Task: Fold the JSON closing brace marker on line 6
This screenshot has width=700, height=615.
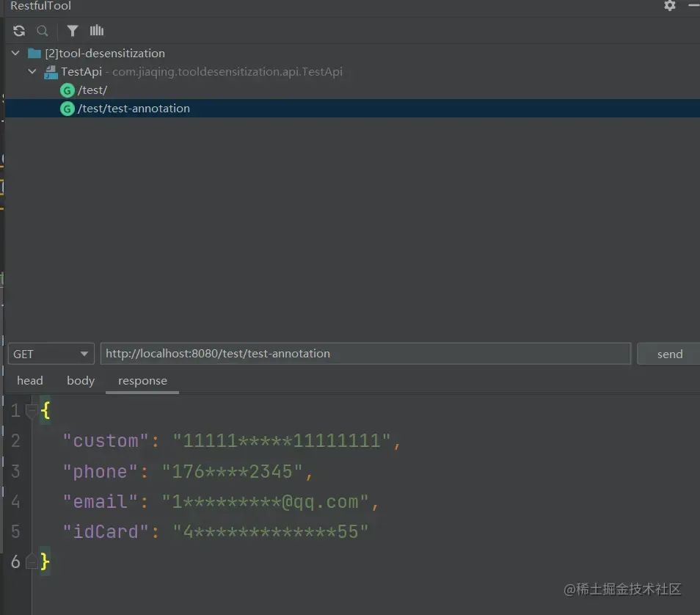Action: click(32, 561)
